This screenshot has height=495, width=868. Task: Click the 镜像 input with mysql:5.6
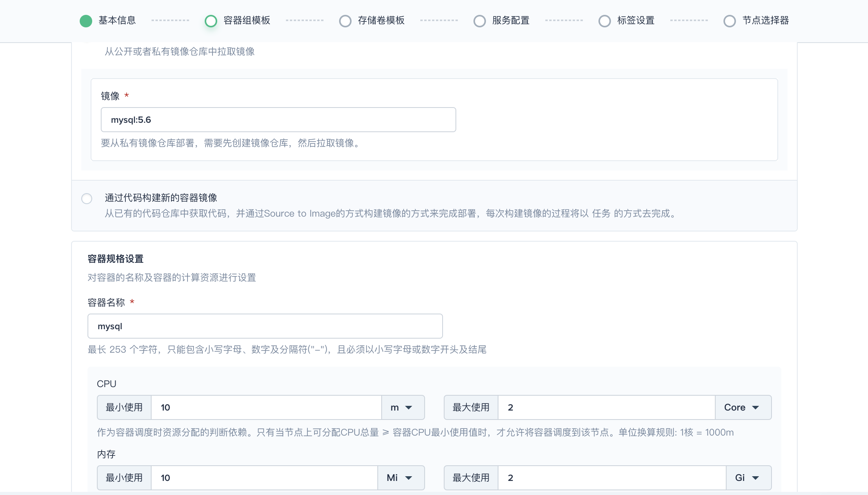pos(278,120)
